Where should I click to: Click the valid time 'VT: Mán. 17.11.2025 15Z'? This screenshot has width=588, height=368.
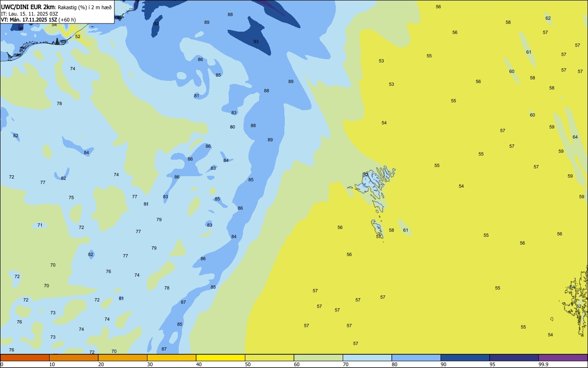click(29, 20)
